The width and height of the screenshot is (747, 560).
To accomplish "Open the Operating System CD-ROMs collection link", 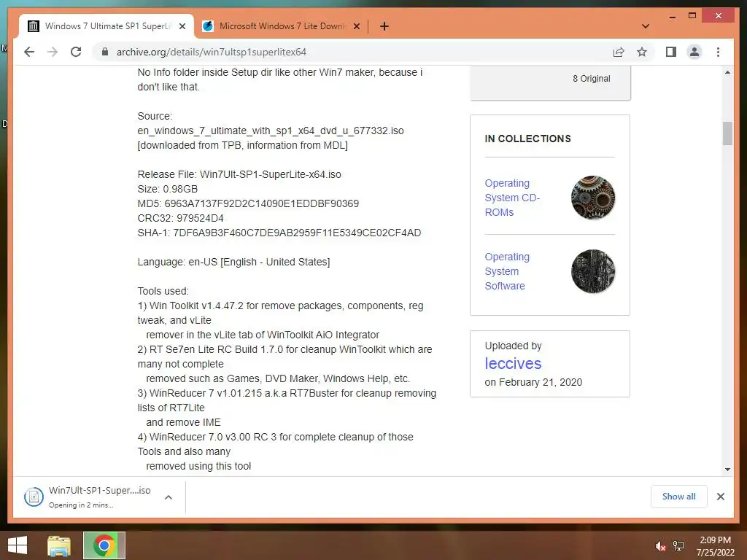I will point(512,198).
